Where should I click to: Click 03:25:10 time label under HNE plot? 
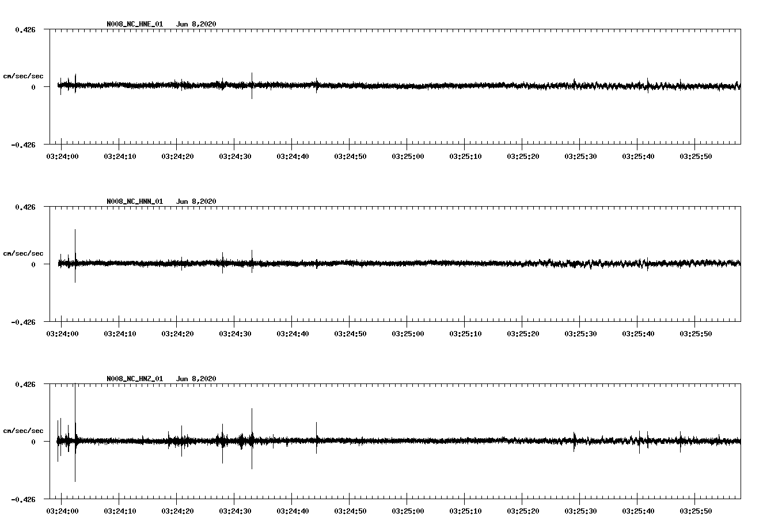click(x=465, y=157)
